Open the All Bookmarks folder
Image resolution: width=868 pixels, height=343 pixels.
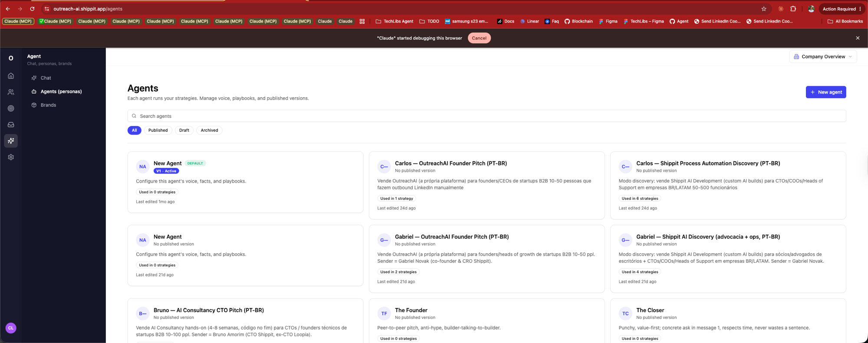pyautogui.click(x=845, y=21)
